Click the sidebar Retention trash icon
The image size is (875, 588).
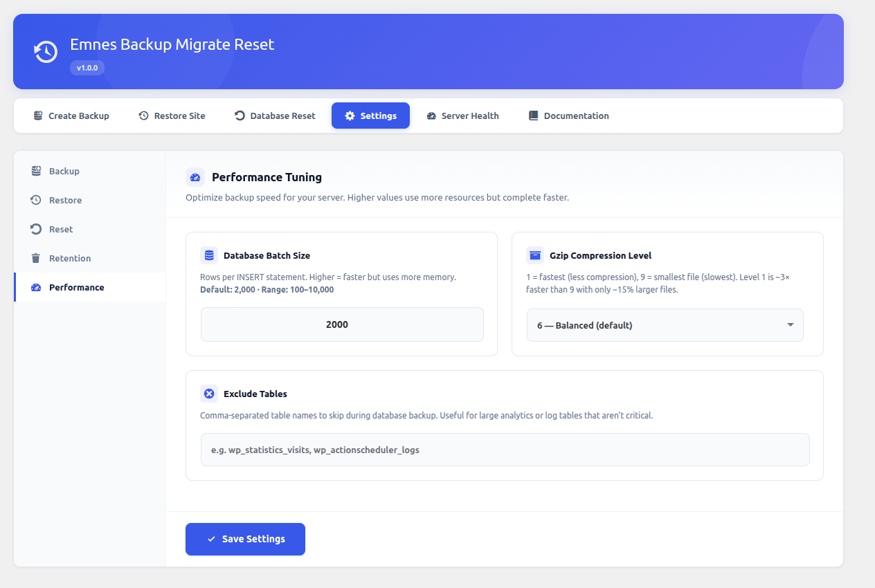coord(36,258)
